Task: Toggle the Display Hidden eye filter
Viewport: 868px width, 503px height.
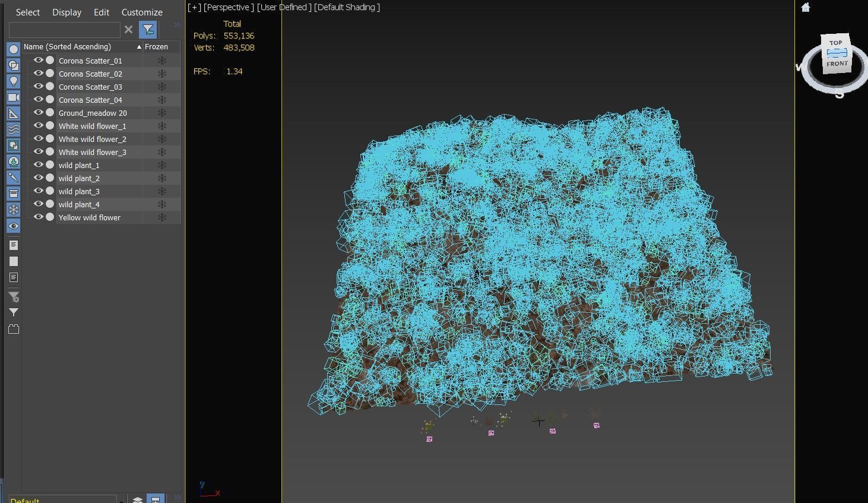Action: tap(13, 226)
